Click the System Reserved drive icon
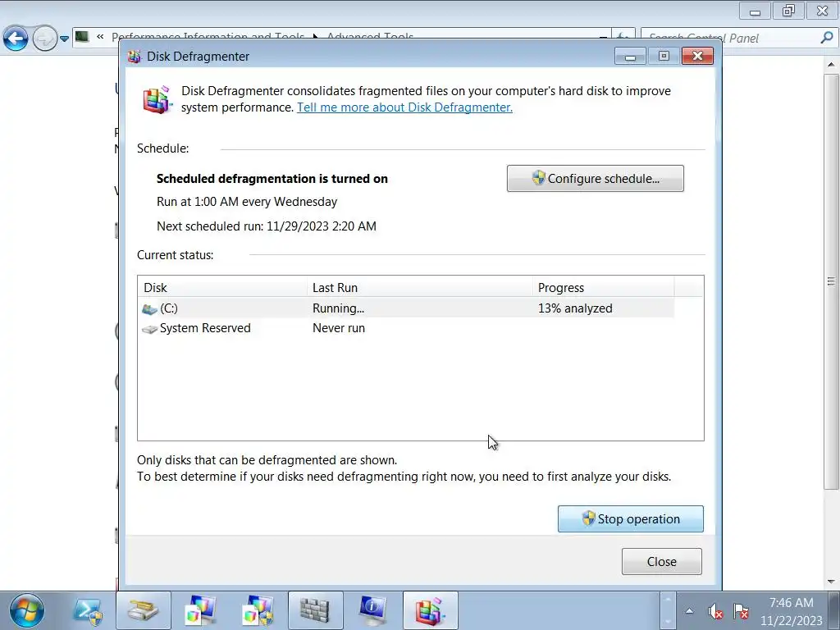 pyautogui.click(x=149, y=329)
